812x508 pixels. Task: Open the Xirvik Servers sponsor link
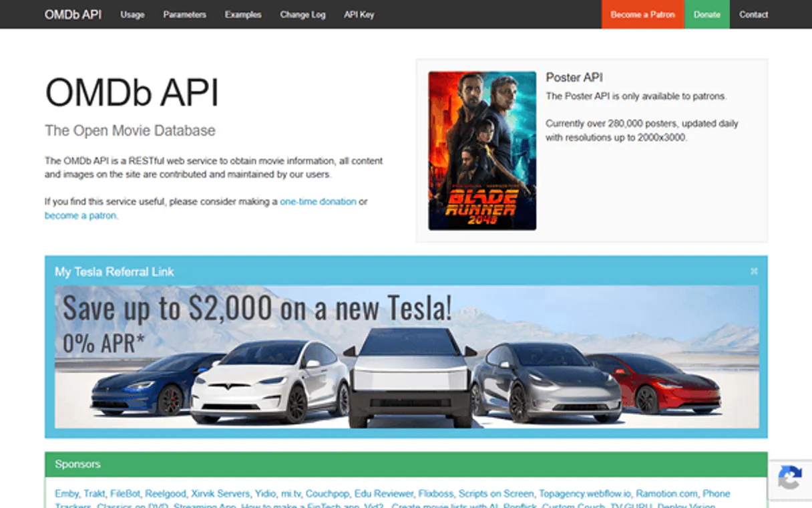[220, 494]
